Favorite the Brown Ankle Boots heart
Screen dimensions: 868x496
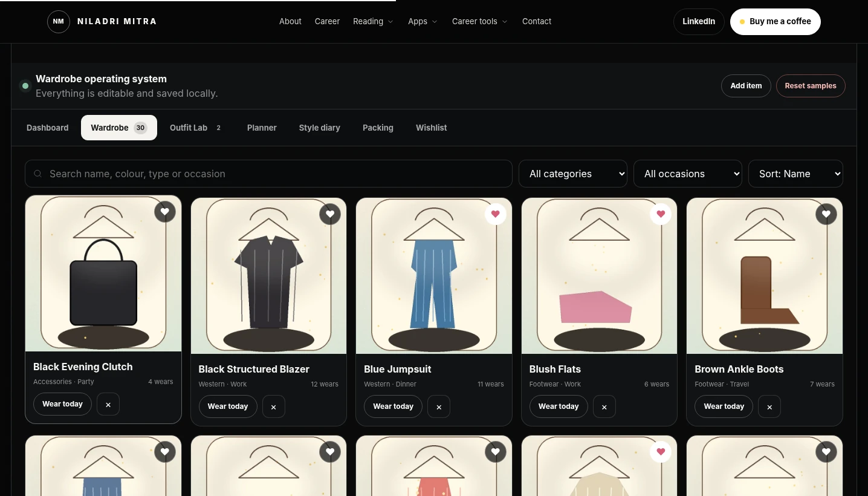(826, 214)
